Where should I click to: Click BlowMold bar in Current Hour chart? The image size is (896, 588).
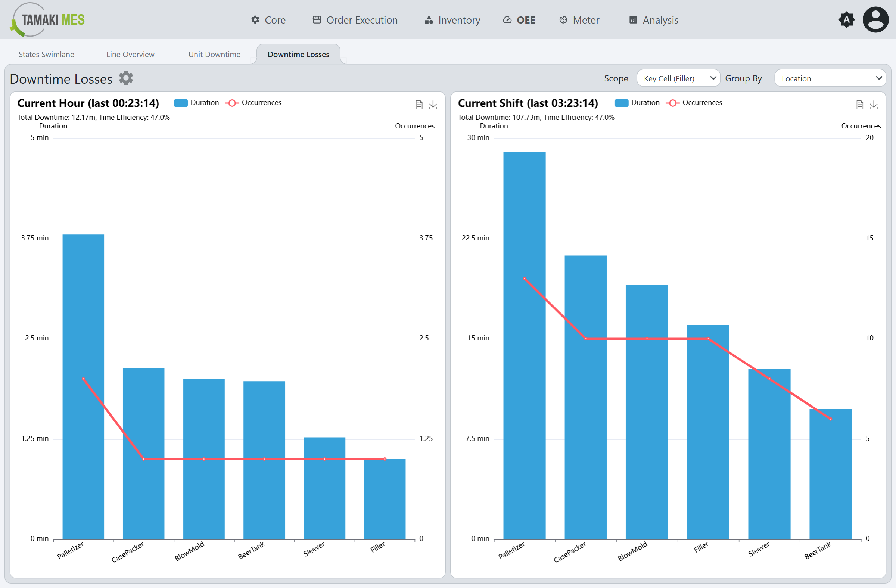click(x=204, y=459)
